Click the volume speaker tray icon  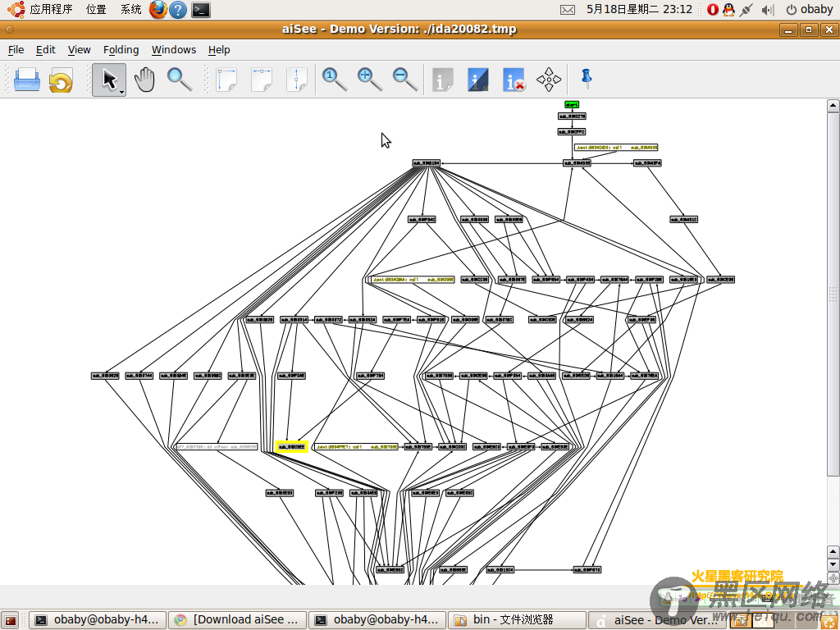click(768, 9)
